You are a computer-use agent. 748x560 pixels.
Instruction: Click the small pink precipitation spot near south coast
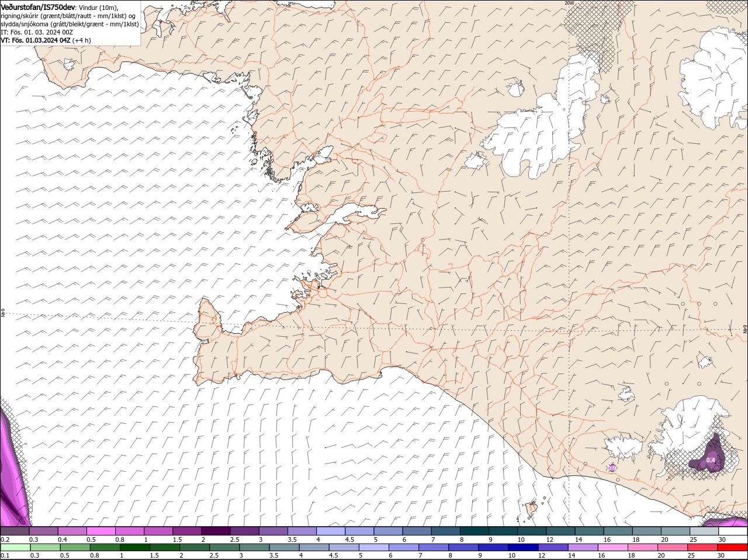(x=612, y=468)
